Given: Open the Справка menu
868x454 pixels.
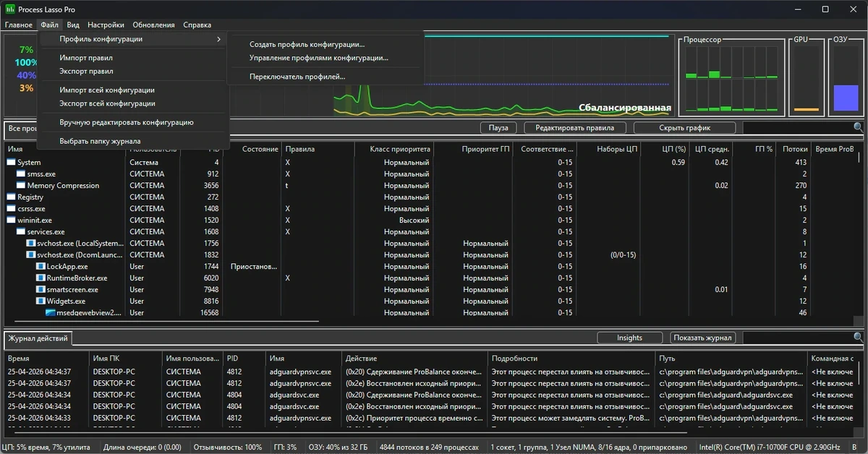Looking at the screenshot, I should click(197, 25).
